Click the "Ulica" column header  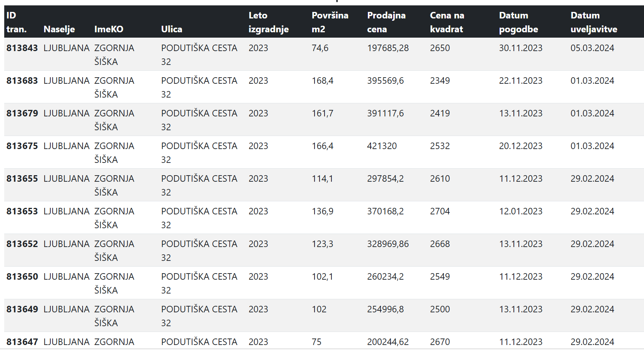coord(172,29)
